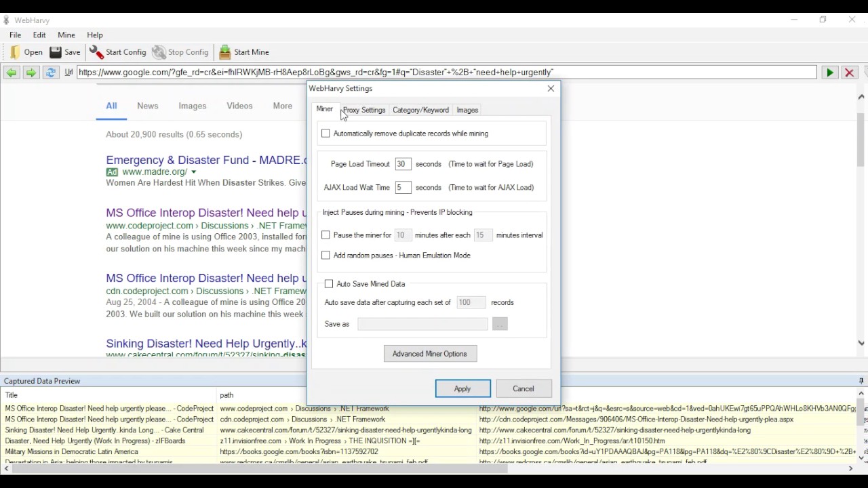Switch to the Images settings tab
Screen dimensions: 868x488
(x=467, y=110)
